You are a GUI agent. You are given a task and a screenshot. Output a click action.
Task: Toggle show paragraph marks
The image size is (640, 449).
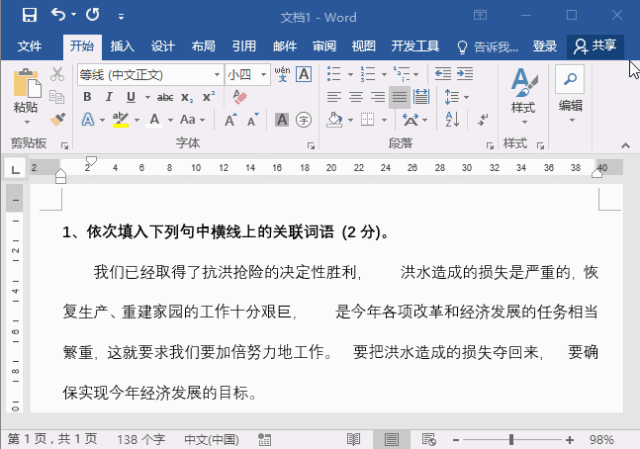coord(483,120)
